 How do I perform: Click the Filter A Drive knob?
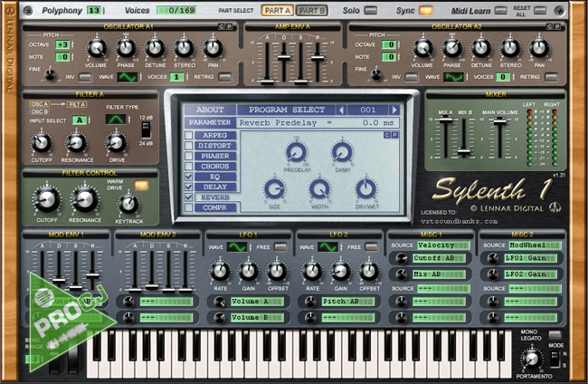point(117,142)
